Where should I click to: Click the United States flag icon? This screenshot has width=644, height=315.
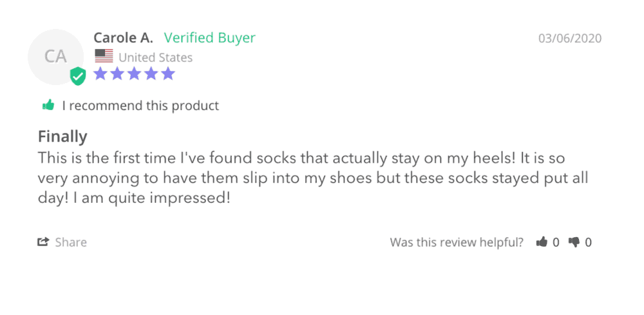(103, 57)
